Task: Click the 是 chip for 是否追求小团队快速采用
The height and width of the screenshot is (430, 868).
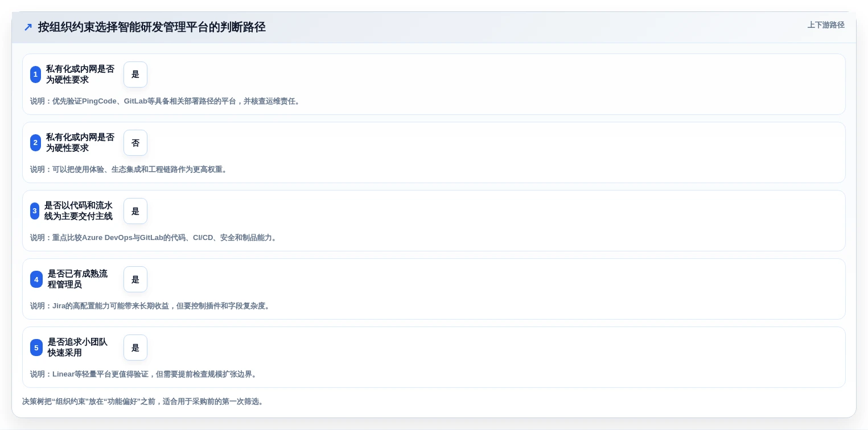Action: (135, 348)
